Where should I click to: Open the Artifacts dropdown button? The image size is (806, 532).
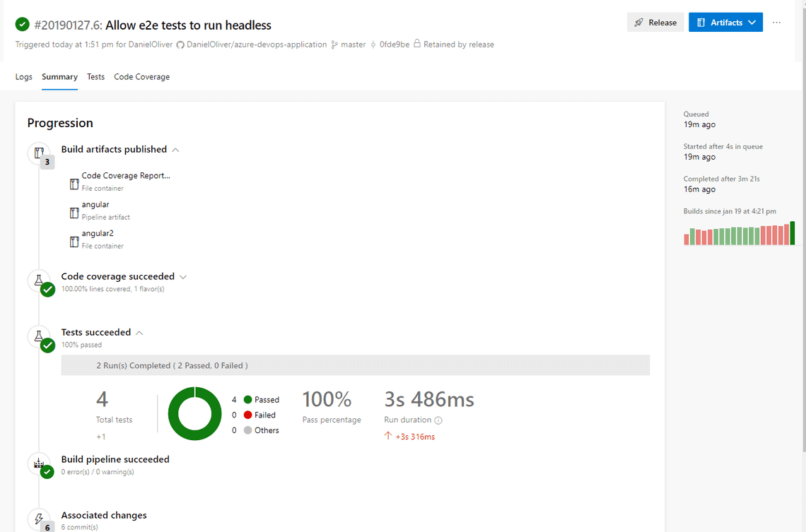[x=725, y=23]
